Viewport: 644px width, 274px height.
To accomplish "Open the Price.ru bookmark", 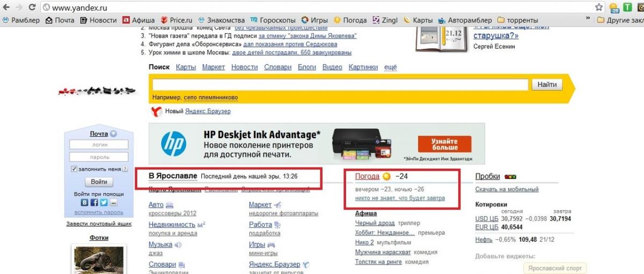I will click(176, 20).
